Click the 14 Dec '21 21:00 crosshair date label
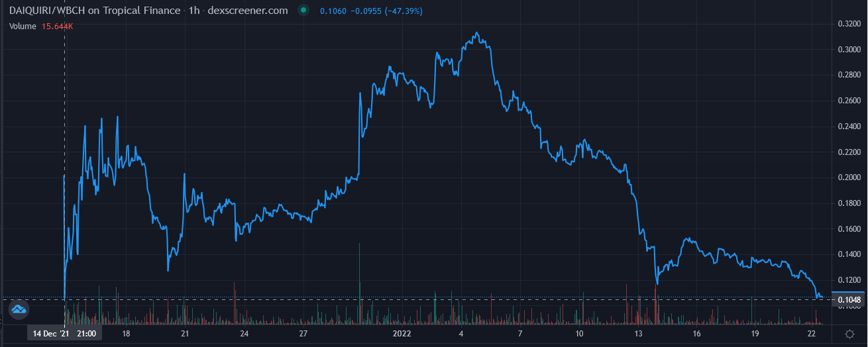868x347 pixels. coord(64,334)
